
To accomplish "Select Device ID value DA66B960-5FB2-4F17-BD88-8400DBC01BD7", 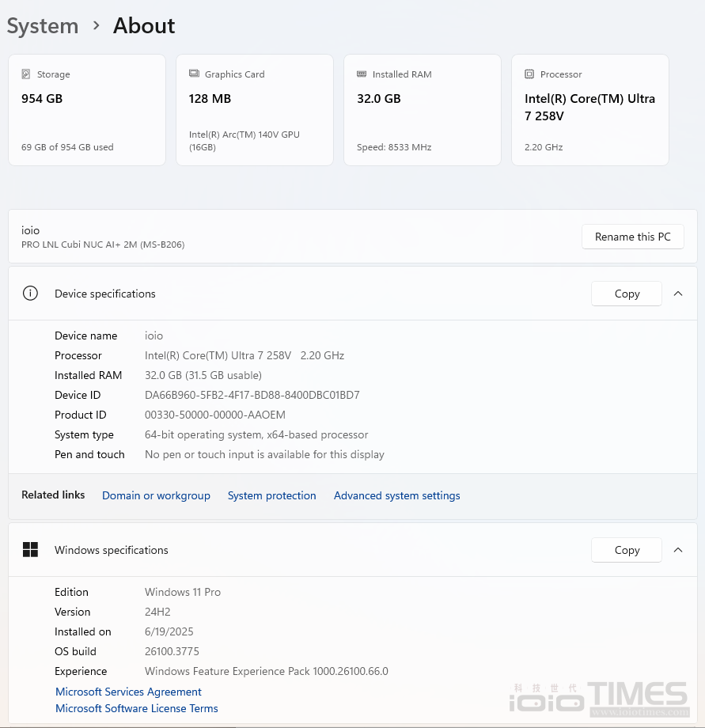I will pos(252,395).
